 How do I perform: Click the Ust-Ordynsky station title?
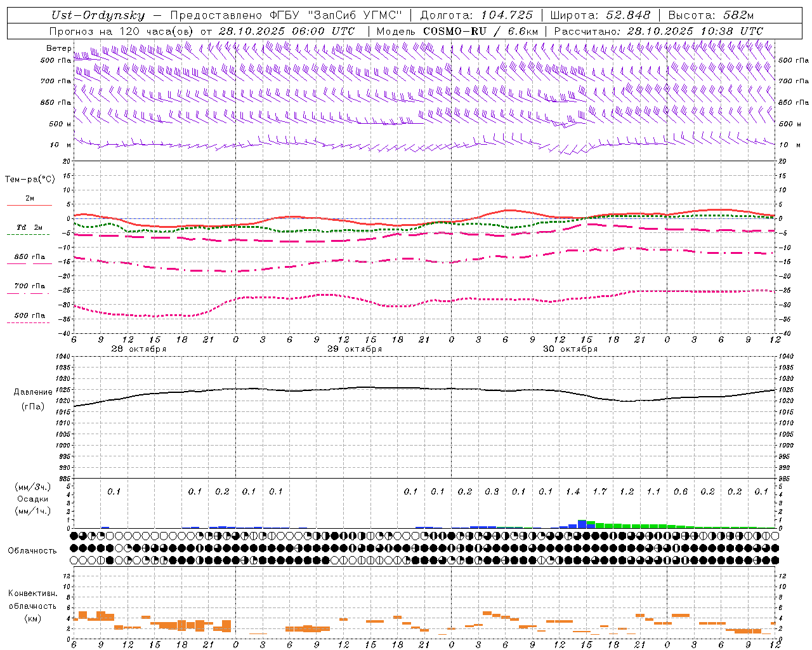point(98,15)
